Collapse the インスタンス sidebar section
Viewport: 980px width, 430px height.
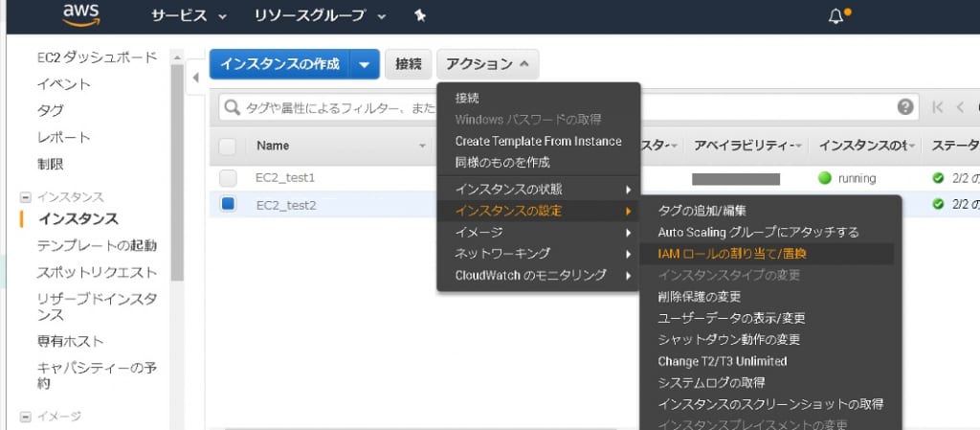(x=26, y=197)
